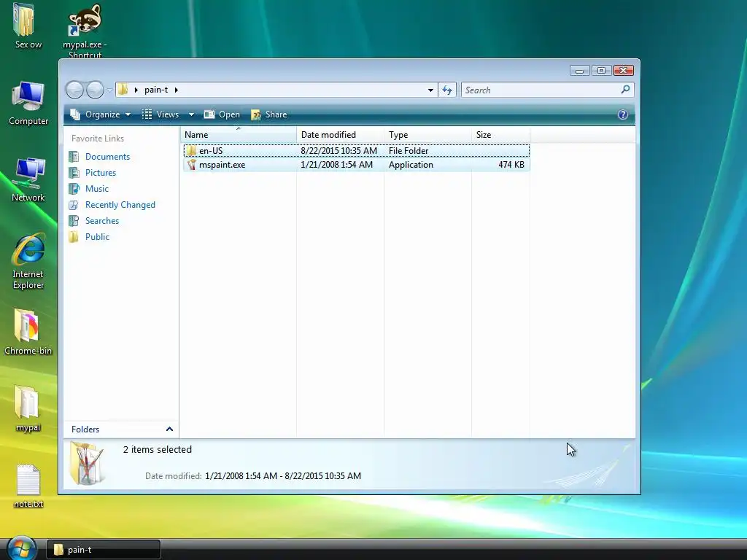The image size is (747, 560).
Task: Open Music favorite link
Action: [97, 189]
